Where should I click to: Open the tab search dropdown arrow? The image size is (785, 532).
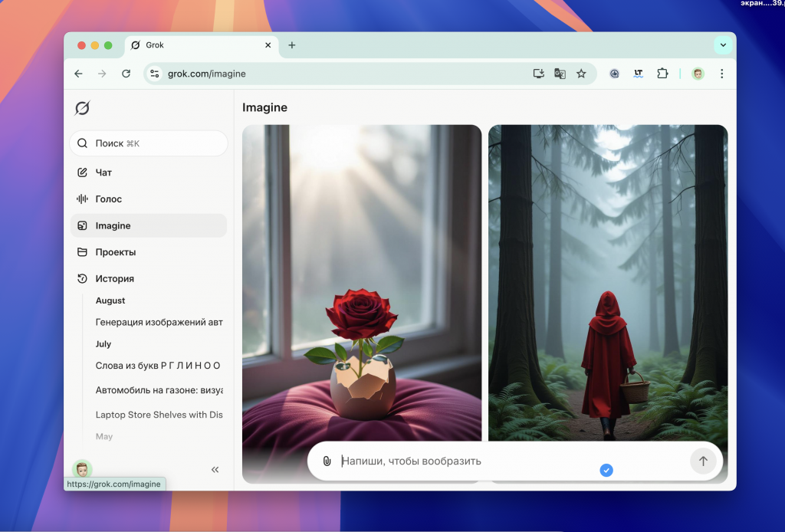click(722, 45)
